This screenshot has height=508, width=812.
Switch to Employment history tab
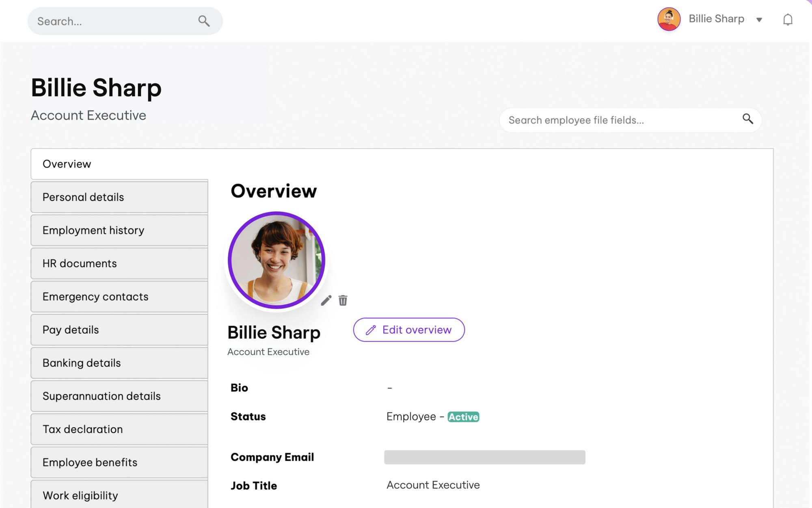point(119,230)
